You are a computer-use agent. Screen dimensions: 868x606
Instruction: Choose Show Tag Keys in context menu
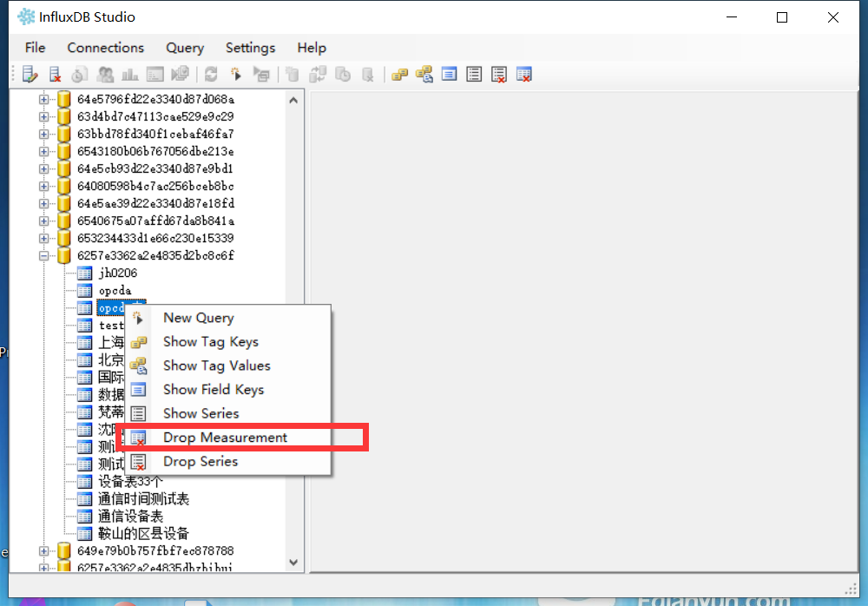coord(228,342)
